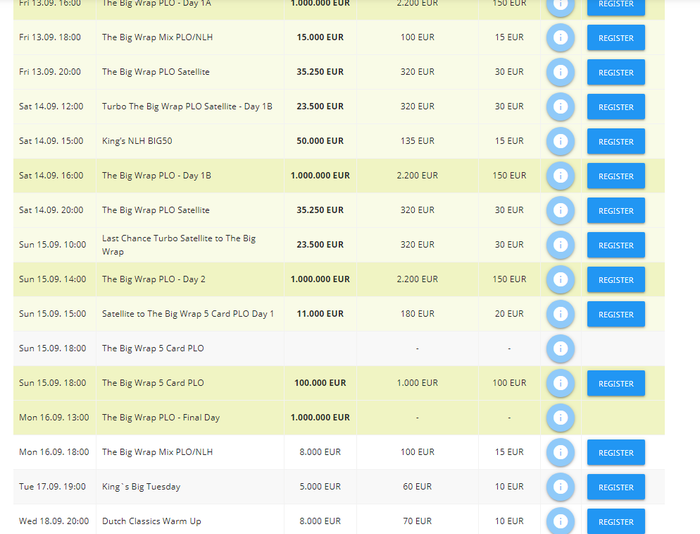Viewport: 700px width, 534px height.
Task: Click the '1.000 EUR' buy-in value
Action: coord(417,383)
